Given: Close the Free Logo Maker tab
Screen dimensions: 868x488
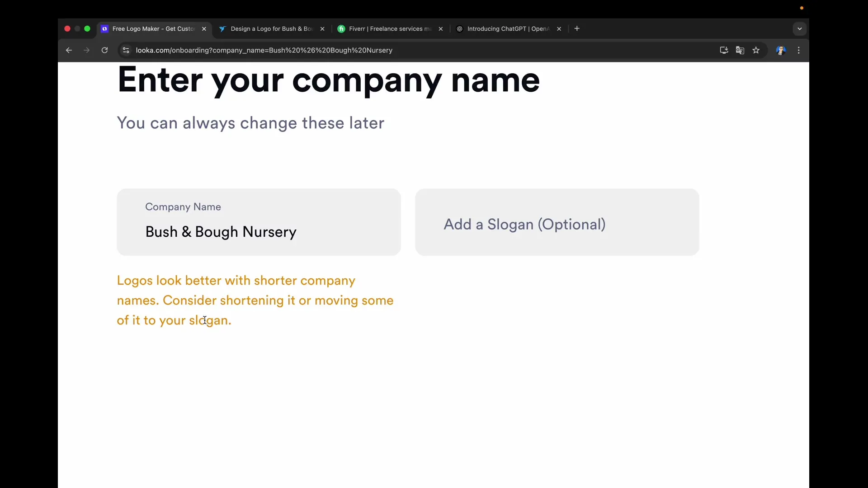Looking at the screenshot, I should click(x=204, y=29).
